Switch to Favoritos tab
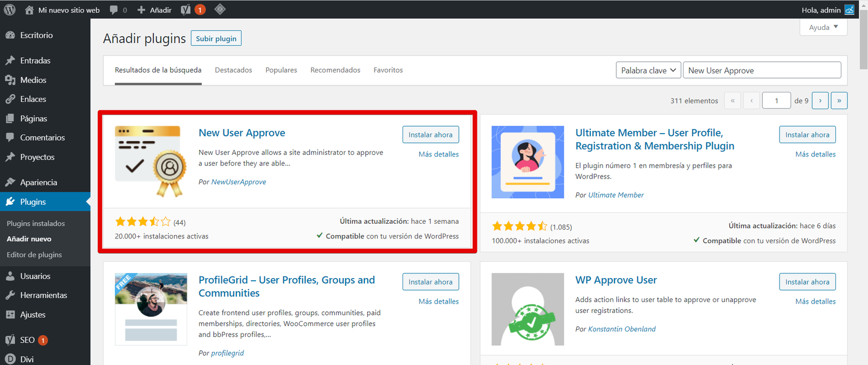The image size is (868, 365). coord(388,70)
